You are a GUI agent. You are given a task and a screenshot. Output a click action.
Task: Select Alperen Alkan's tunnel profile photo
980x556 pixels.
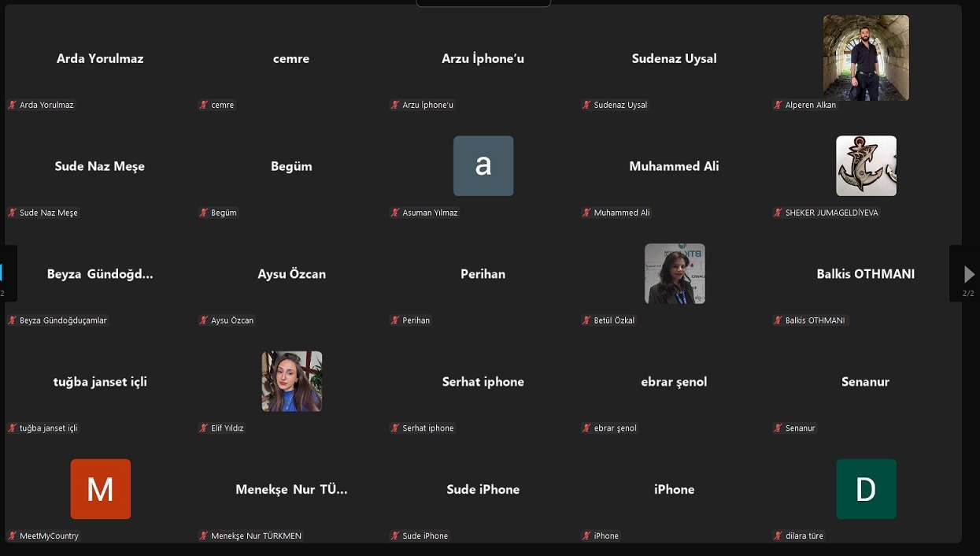click(x=865, y=57)
